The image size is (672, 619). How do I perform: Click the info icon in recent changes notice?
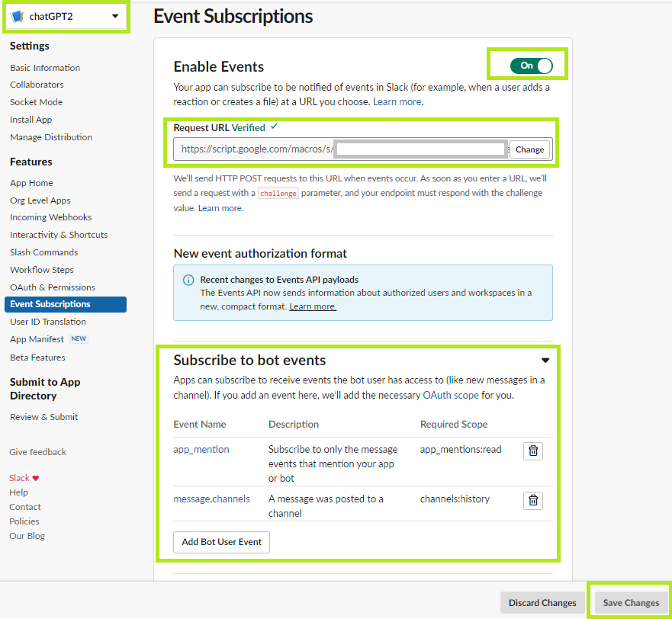click(x=188, y=280)
